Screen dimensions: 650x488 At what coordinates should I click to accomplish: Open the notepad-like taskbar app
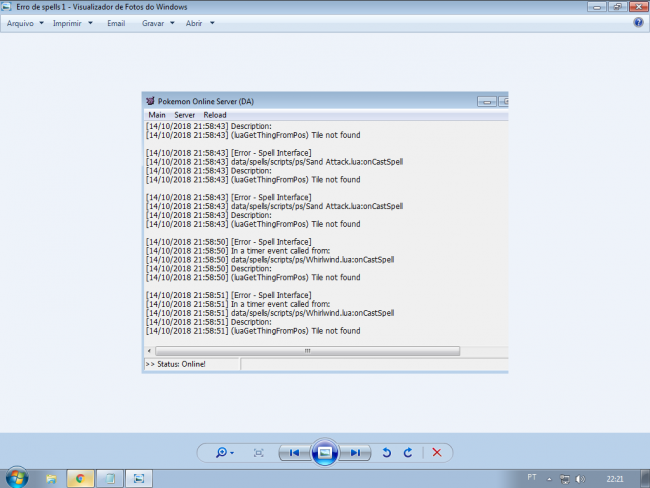click(x=110, y=479)
